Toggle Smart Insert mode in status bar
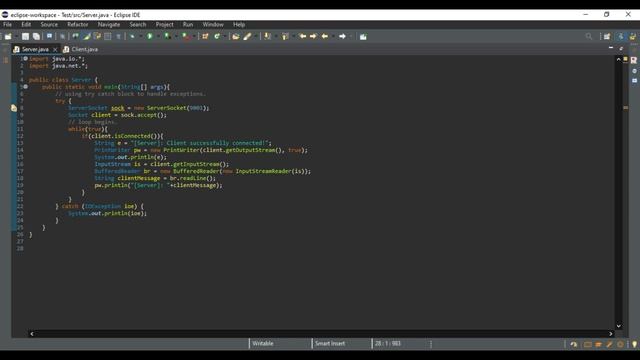This screenshot has height=360, width=640. (x=330, y=344)
